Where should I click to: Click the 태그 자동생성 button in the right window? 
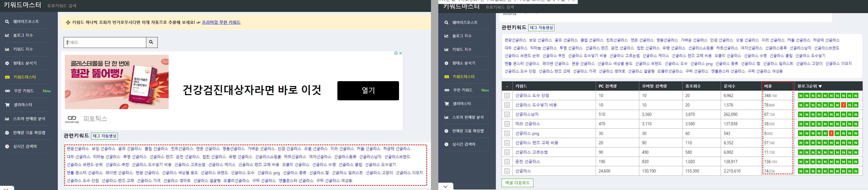(541, 28)
